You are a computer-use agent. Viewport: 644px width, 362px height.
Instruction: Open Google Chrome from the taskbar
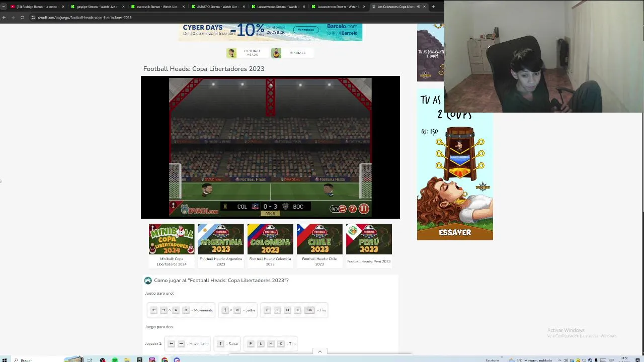pyautogui.click(x=165, y=359)
